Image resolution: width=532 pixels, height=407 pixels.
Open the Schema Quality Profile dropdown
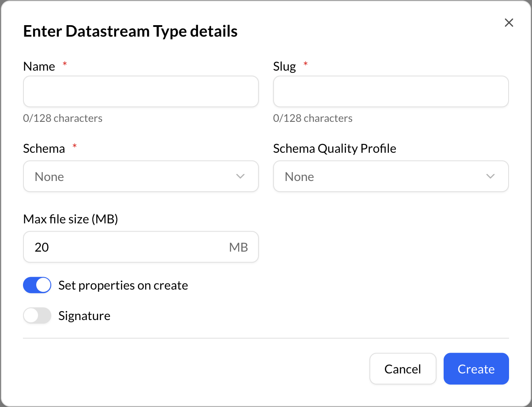(x=391, y=176)
